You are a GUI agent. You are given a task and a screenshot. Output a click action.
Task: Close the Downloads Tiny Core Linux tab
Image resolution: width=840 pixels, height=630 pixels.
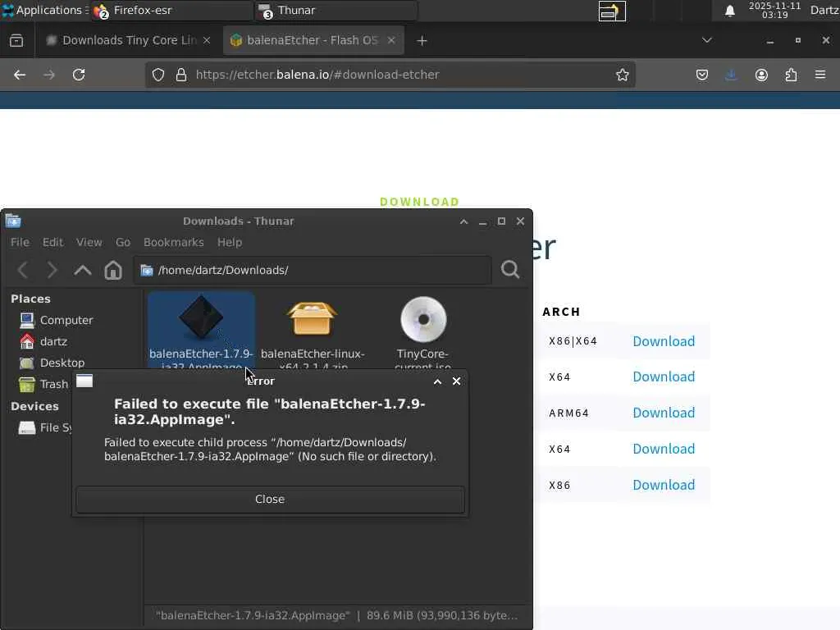pos(207,41)
